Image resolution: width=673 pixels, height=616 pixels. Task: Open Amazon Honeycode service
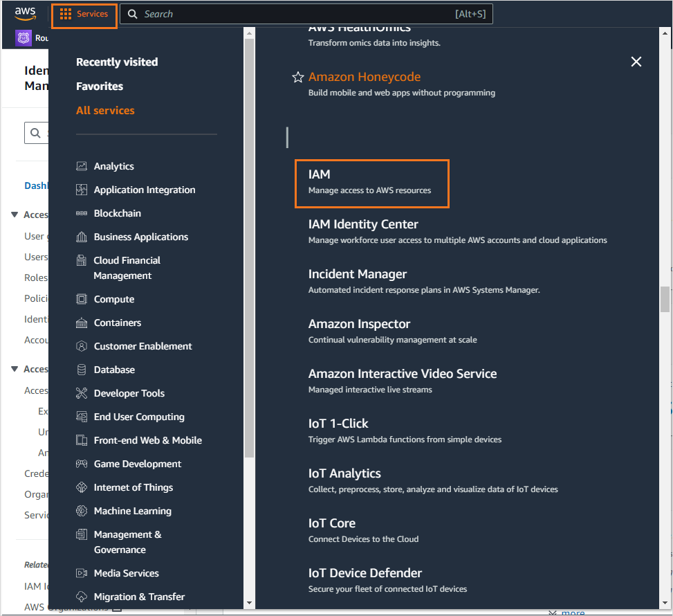[x=365, y=77]
